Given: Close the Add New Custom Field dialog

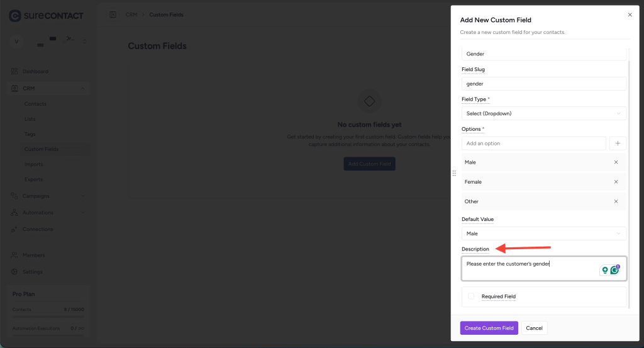Looking at the screenshot, I should [630, 14].
